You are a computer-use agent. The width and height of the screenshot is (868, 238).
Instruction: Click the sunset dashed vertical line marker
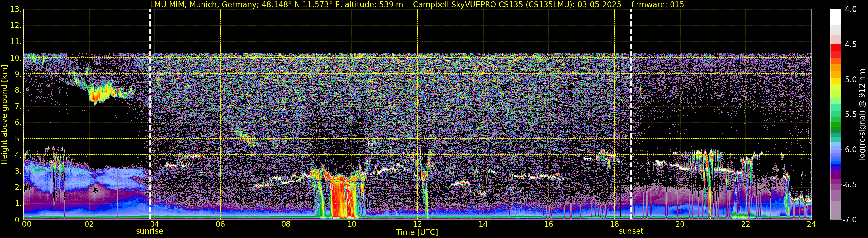tap(631, 114)
